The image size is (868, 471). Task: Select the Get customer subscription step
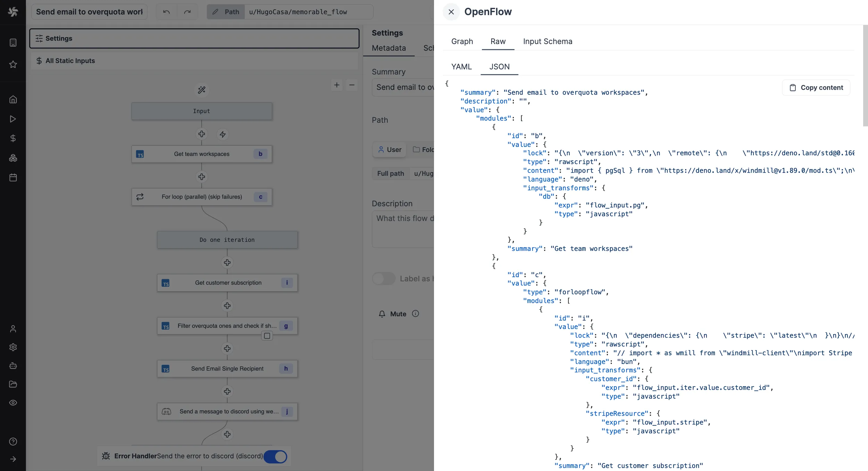(227, 282)
